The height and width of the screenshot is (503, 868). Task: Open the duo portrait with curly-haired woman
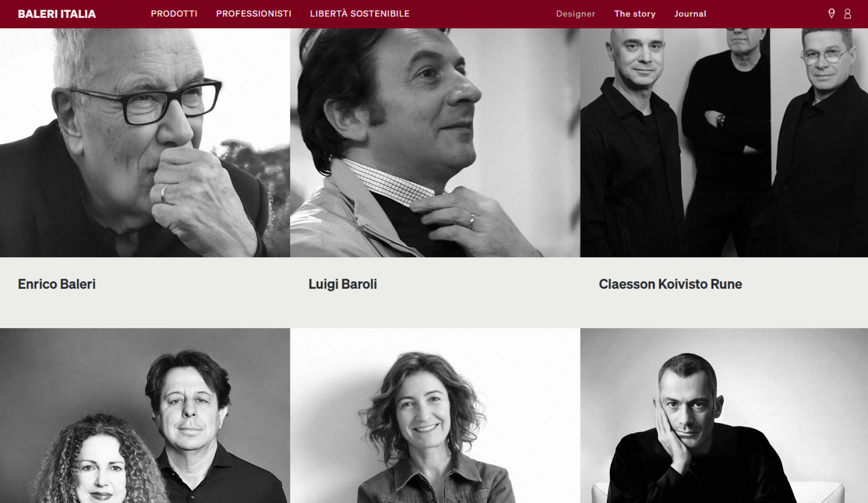tap(145, 415)
